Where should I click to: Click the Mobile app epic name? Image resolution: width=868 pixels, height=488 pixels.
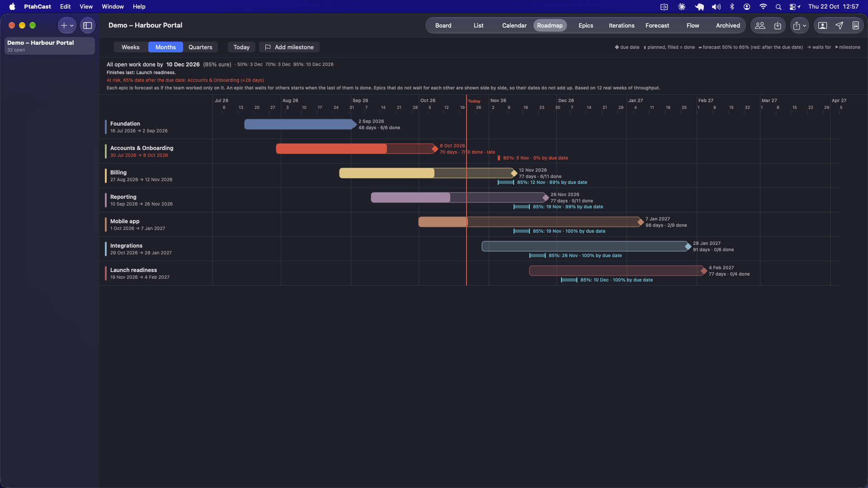[x=125, y=221]
